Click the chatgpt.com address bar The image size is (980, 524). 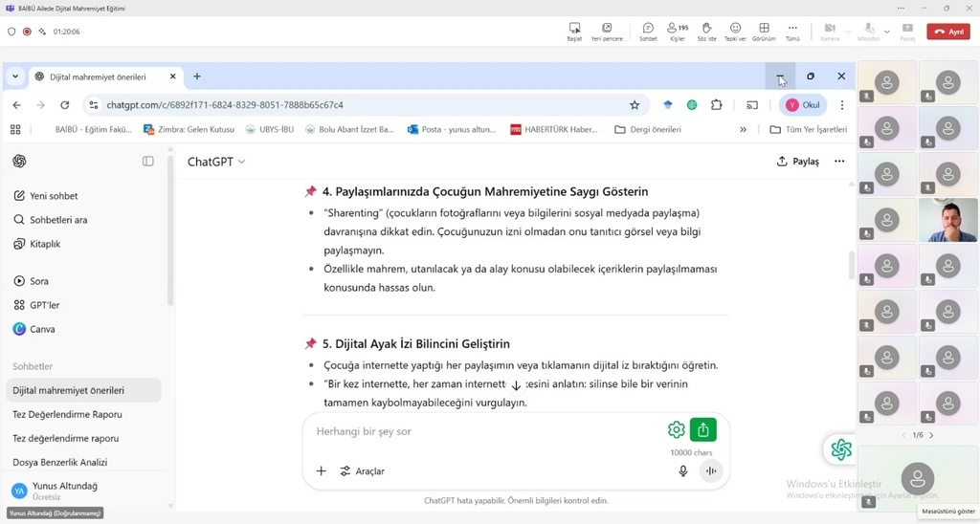pos(365,105)
